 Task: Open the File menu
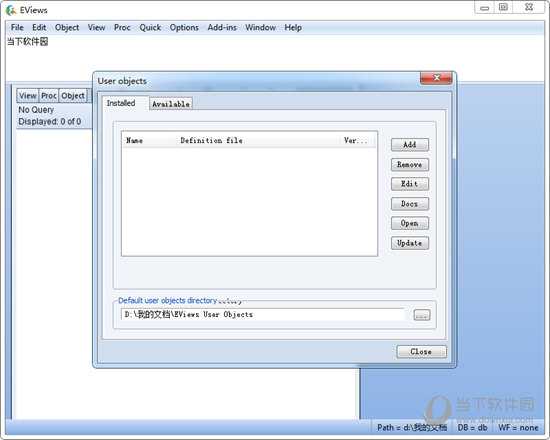click(x=17, y=27)
